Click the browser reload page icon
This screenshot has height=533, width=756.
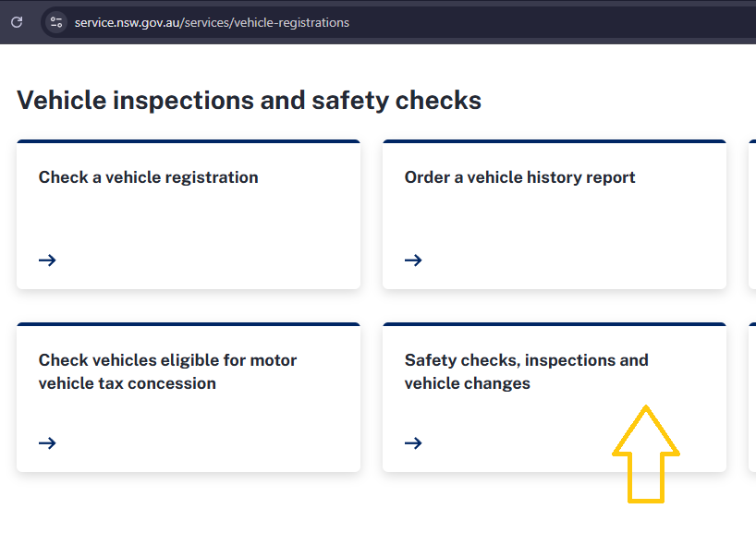point(17,22)
